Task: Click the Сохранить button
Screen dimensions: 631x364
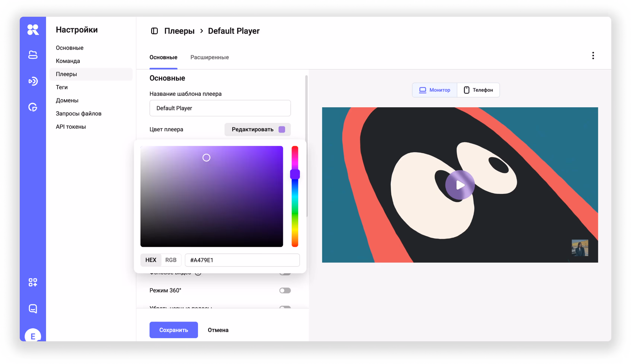Action: pyautogui.click(x=173, y=330)
